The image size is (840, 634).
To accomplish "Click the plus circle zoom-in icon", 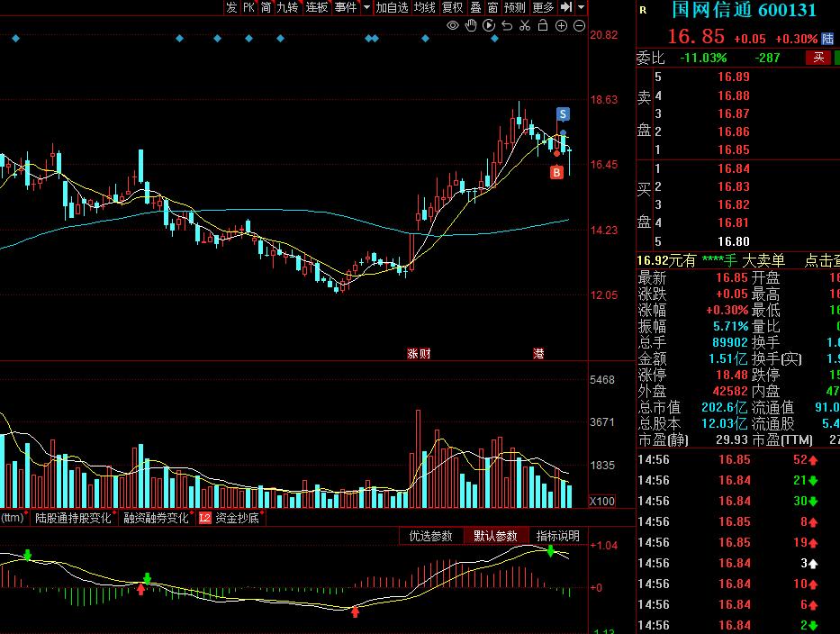I will point(561,26).
